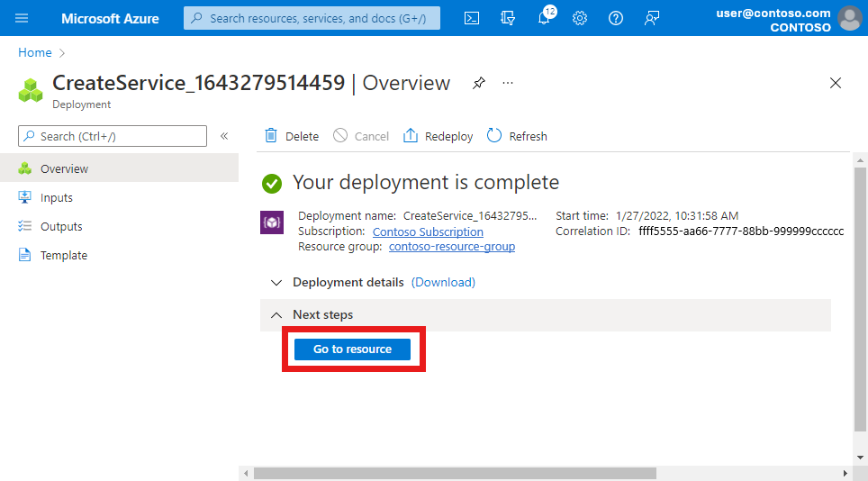The image size is (868, 481).
Task: Click the scroll left arrow
Action: point(247,473)
